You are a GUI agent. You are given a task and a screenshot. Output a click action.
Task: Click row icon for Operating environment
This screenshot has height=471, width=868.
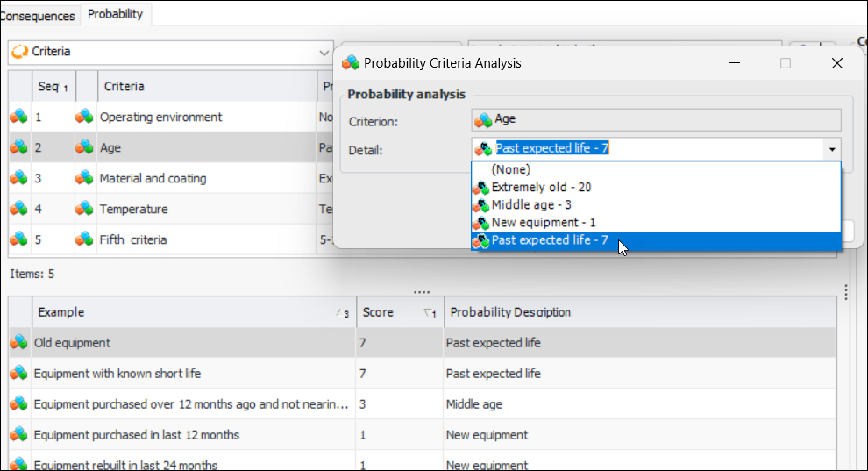click(x=18, y=117)
